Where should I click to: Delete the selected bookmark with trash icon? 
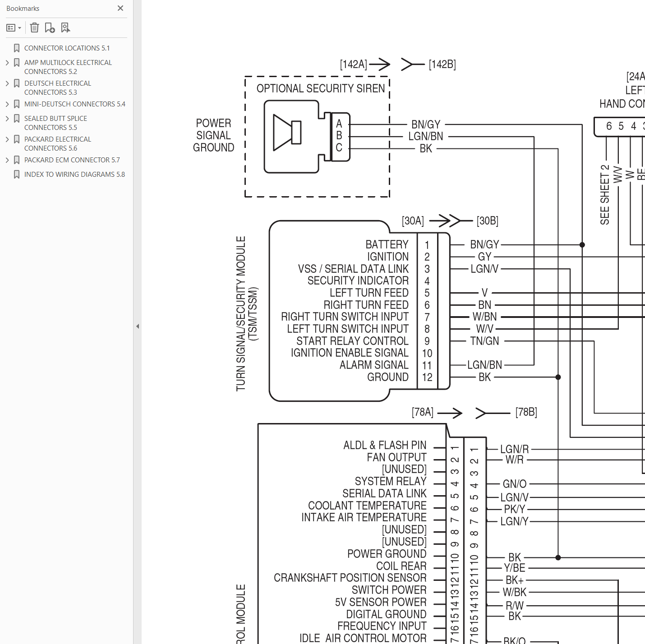[34, 28]
